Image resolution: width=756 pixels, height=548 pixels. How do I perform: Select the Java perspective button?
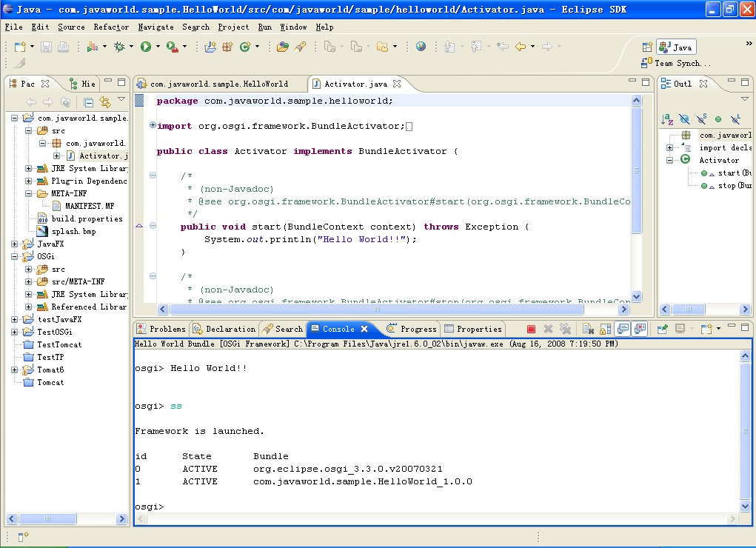676,47
